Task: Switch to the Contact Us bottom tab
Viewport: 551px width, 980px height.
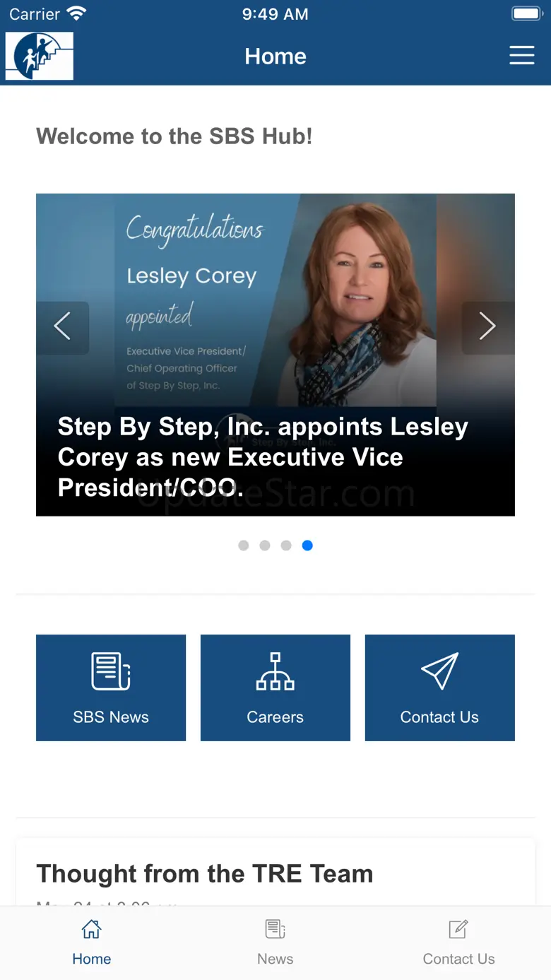Action: [x=458, y=941]
